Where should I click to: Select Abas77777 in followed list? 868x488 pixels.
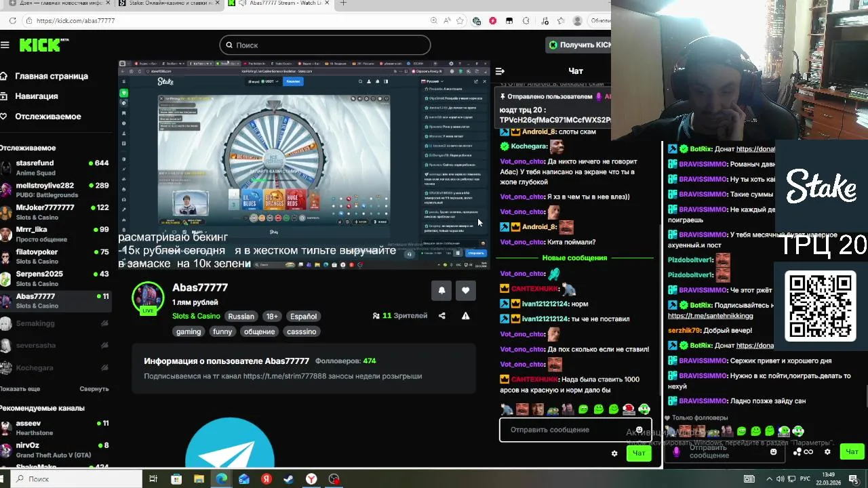coord(54,301)
